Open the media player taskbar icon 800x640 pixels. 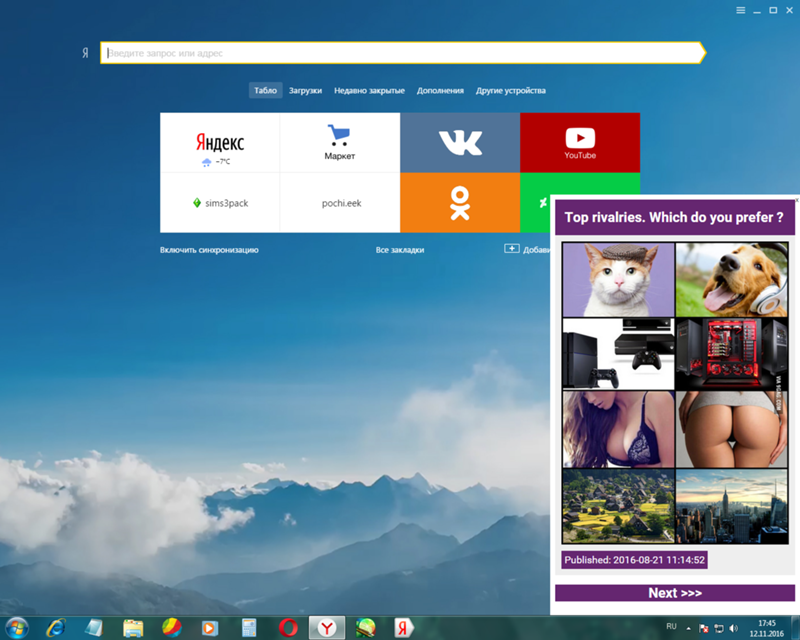coord(210,628)
